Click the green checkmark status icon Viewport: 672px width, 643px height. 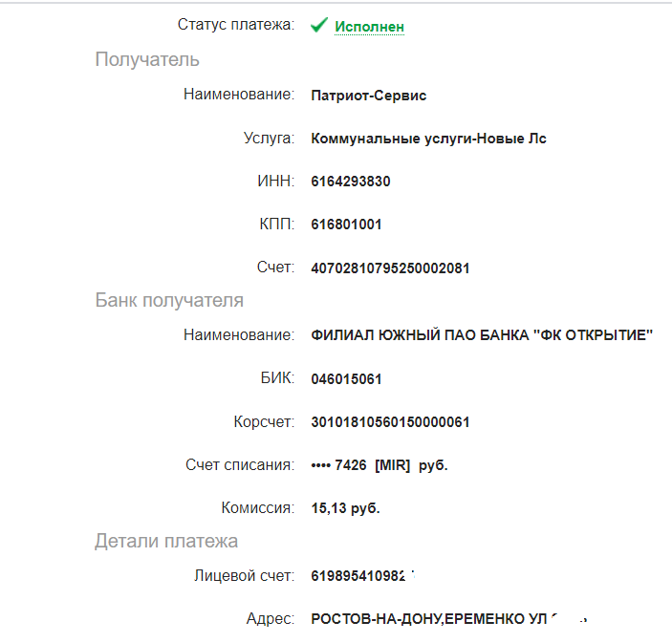pyautogui.click(x=319, y=25)
